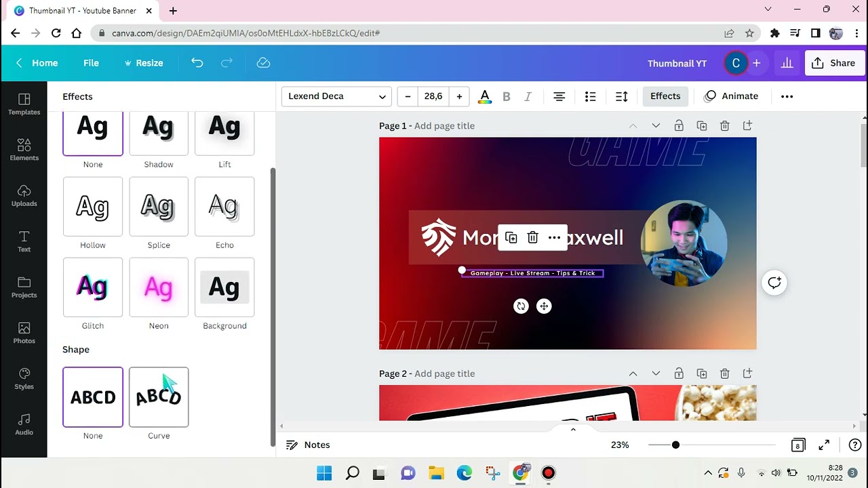Increase font size with plus
The height and width of the screenshot is (488, 868).
(459, 96)
